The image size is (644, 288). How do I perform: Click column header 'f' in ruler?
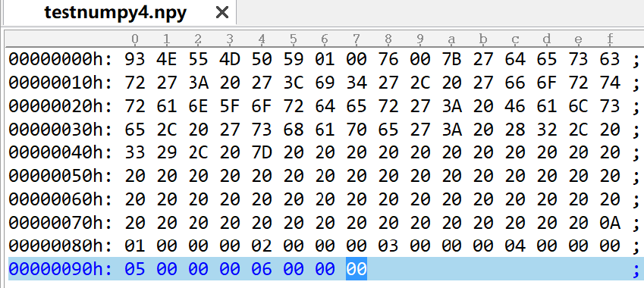pos(610,39)
